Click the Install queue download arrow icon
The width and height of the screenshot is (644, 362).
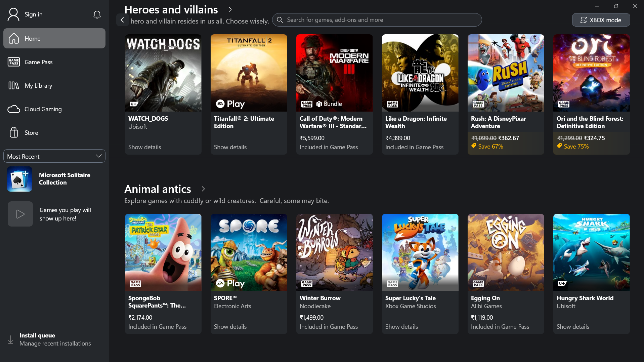click(11, 339)
